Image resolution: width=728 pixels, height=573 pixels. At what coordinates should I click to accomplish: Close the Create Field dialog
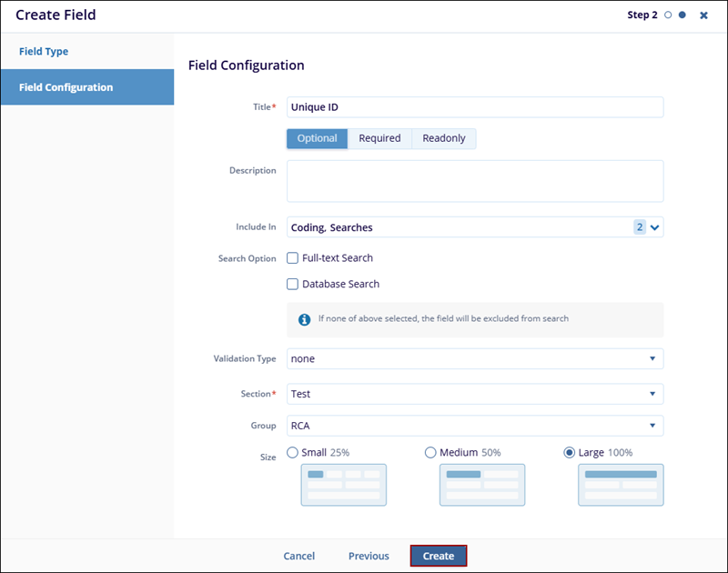click(x=703, y=15)
